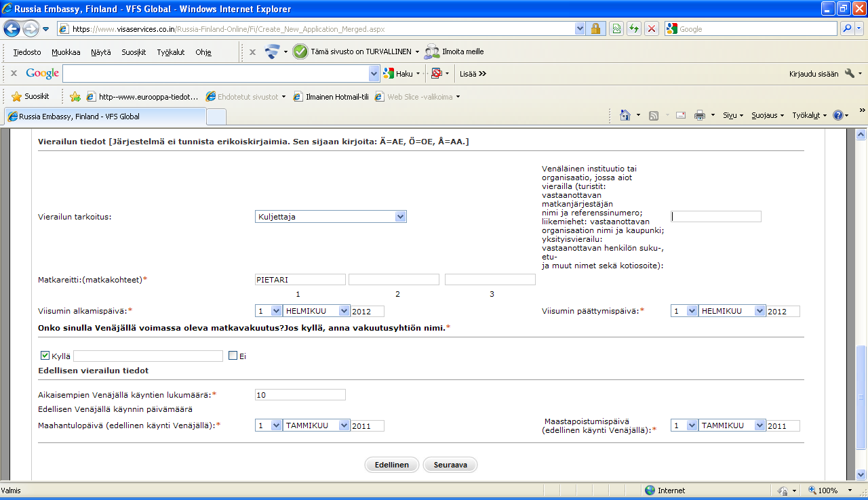This screenshot has height=500, width=868.
Task: Click the Internet zone globe in status bar
Action: click(x=650, y=491)
